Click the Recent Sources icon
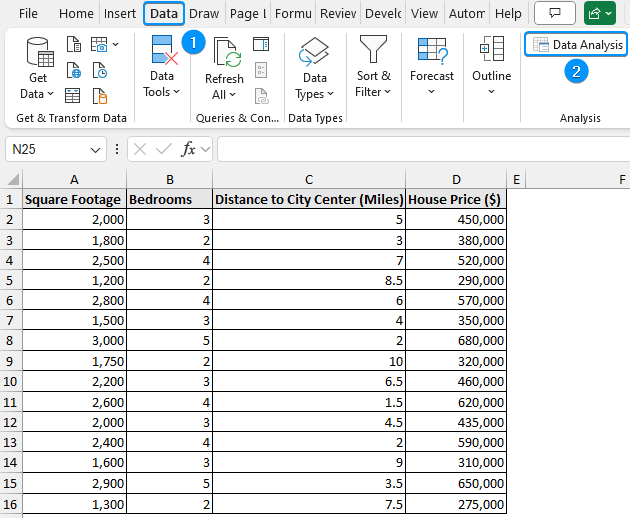This screenshot has height=518, width=630. click(100, 71)
